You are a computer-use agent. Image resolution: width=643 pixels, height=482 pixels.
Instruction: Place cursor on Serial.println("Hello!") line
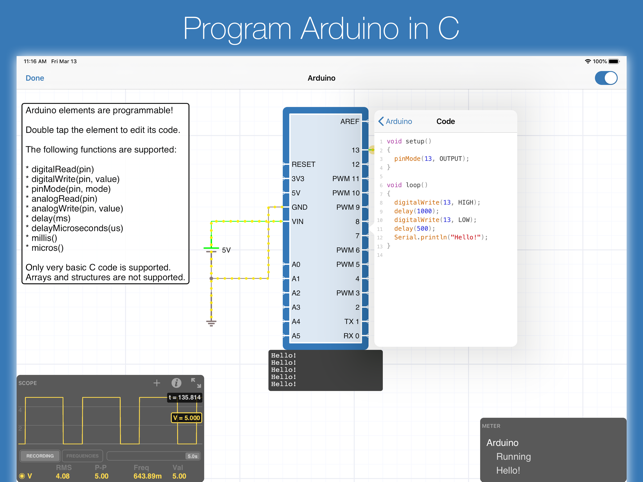[441, 238]
